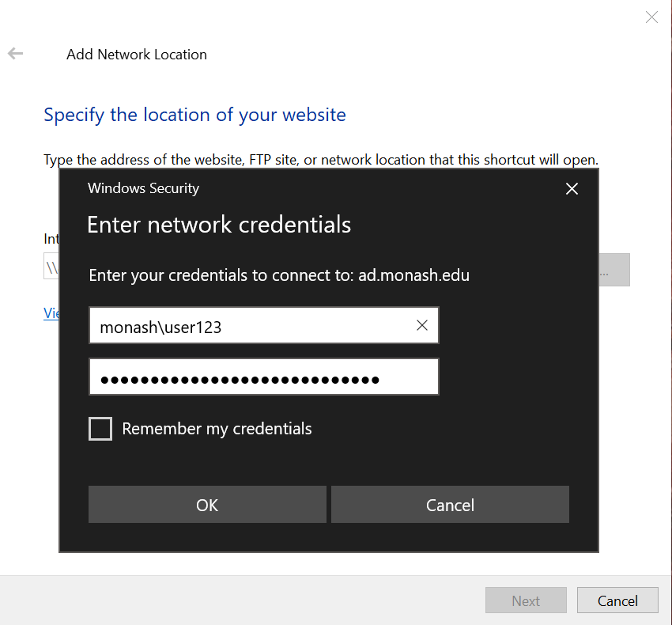This screenshot has width=672, height=625.
Task: Cancel the Enter network credentials dialog
Action: point(450,505)
